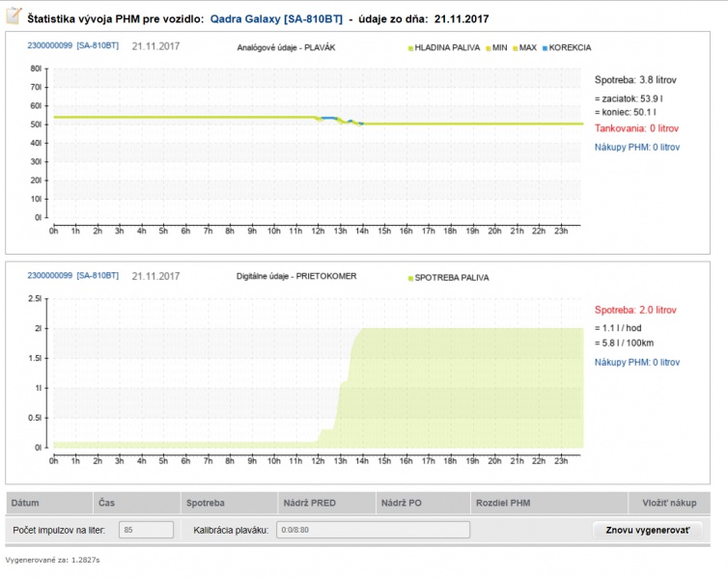Viewport: 728px width, 578px height.
Task: Click the 12h tick on PLAVÁK chart axis
Action: (x=318, y=231)
